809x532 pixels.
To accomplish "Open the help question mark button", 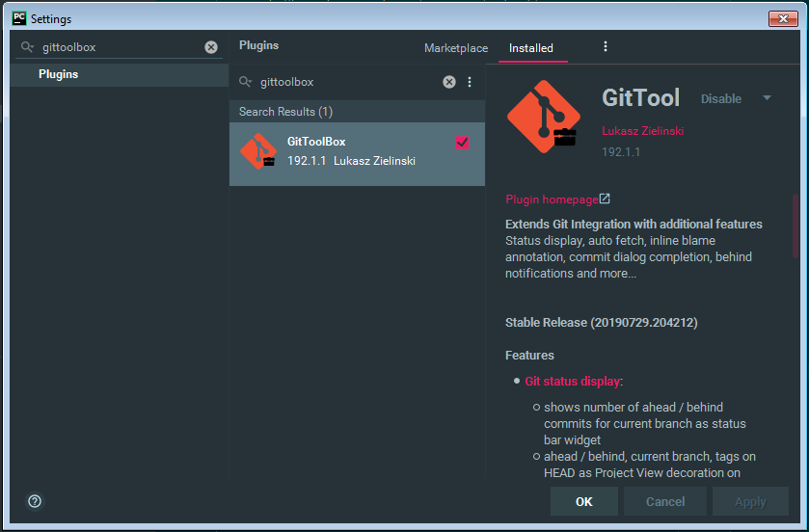I will pyautogui.click(x=35, y=501).
